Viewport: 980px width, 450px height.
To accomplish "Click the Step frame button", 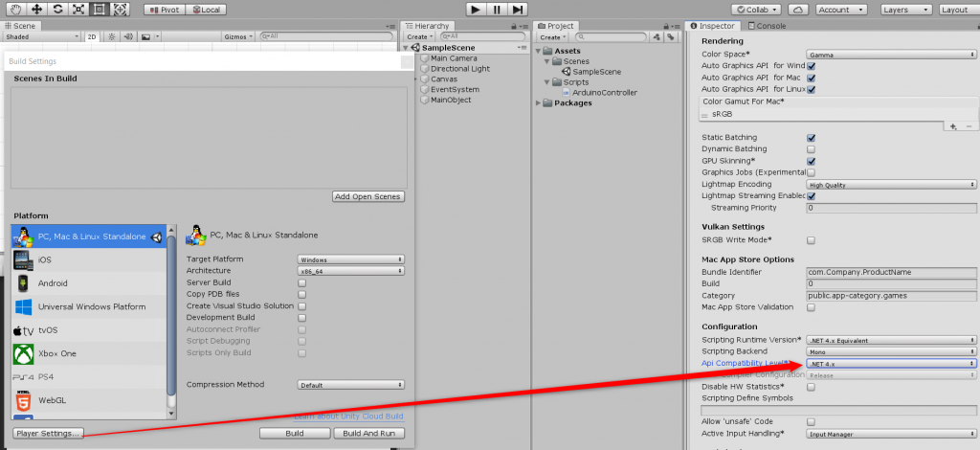I will click(518, 10).
